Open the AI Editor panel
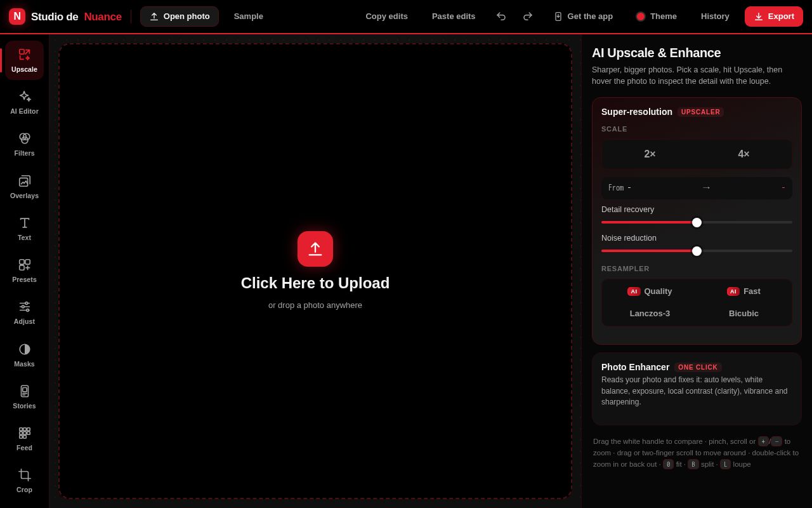 [x=24, y=102]
